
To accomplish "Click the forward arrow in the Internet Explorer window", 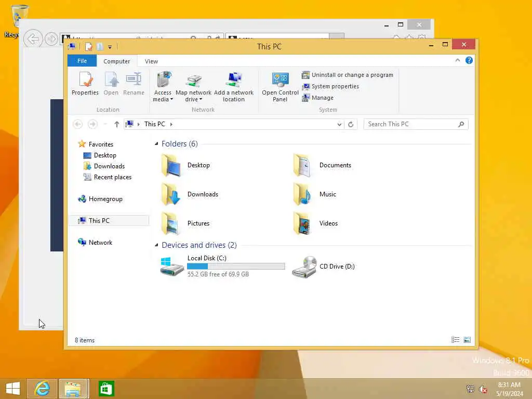I will (51, 39).
